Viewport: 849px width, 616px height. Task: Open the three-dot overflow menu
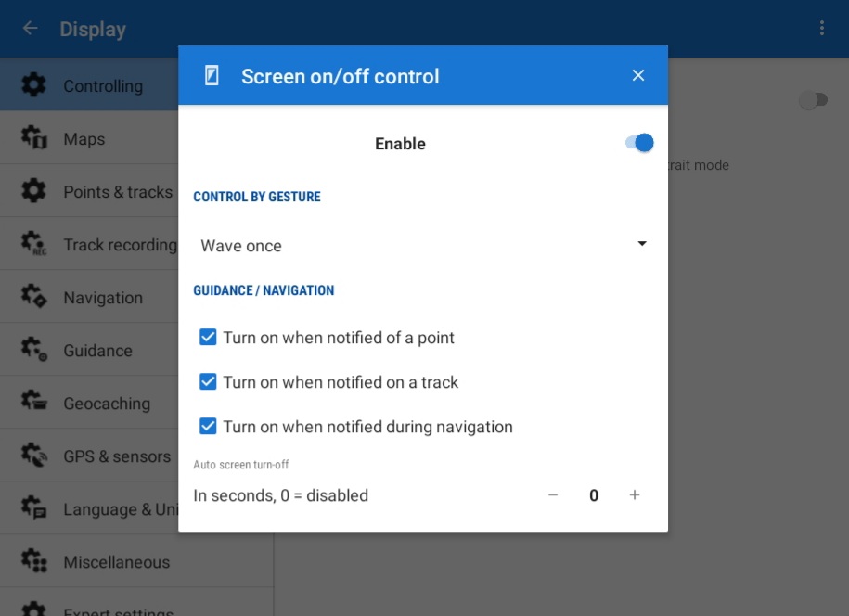coord(821,29)
